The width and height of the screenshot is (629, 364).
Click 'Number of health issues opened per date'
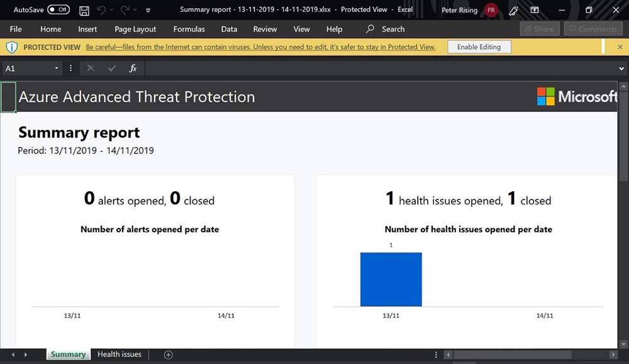pyautogui.click(x=468, y=229)
